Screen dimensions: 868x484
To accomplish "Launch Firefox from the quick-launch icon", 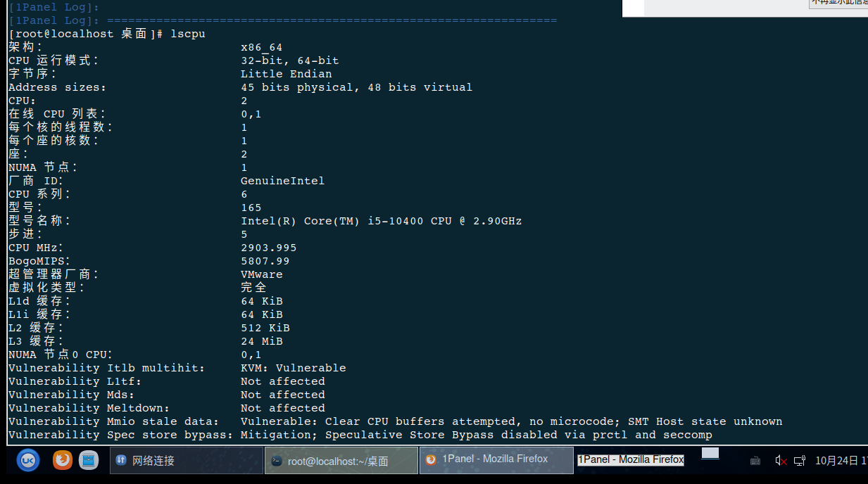I will click(63, 461).
